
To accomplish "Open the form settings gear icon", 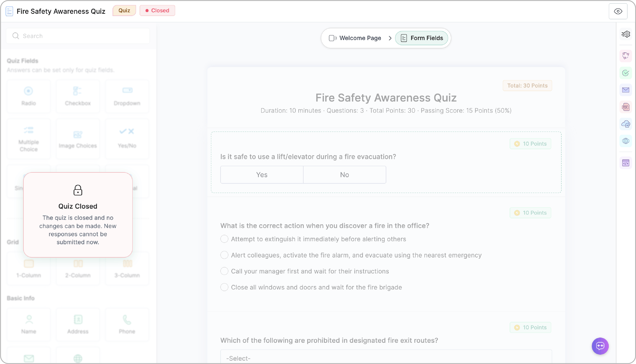I will 626,34.
